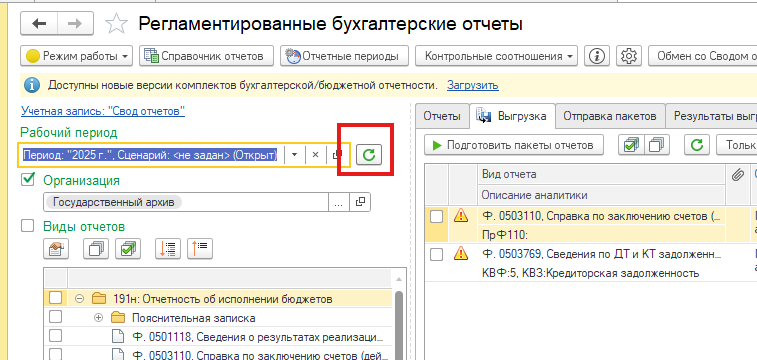Expand the Пояснительная записка folder
The width and height of the screenshot is (757, 360).
point(98,318)
